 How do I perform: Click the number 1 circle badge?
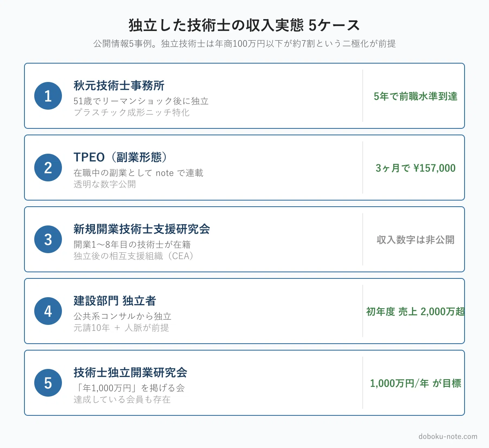48,96
